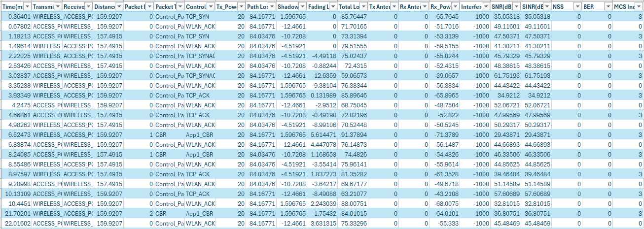The image size is (644, 229).
Task: Select the first TCP_SYN cell
Action: [200, 16]
